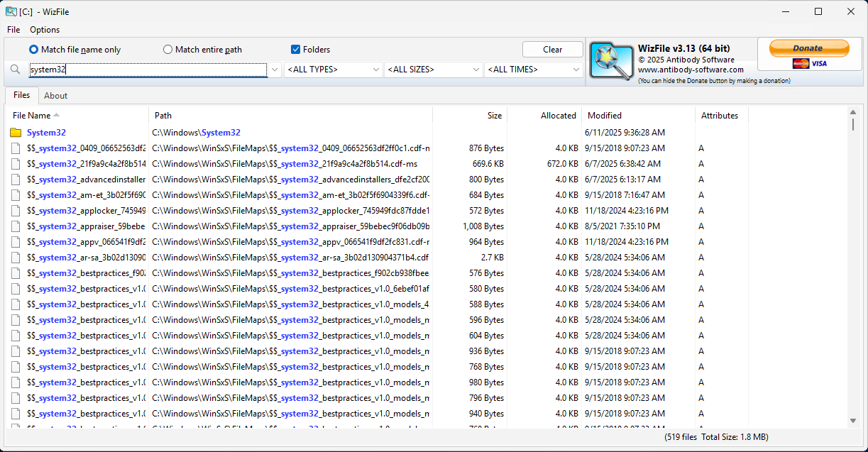
Task: Switch to the About tab
Action: tap(55, 96)
